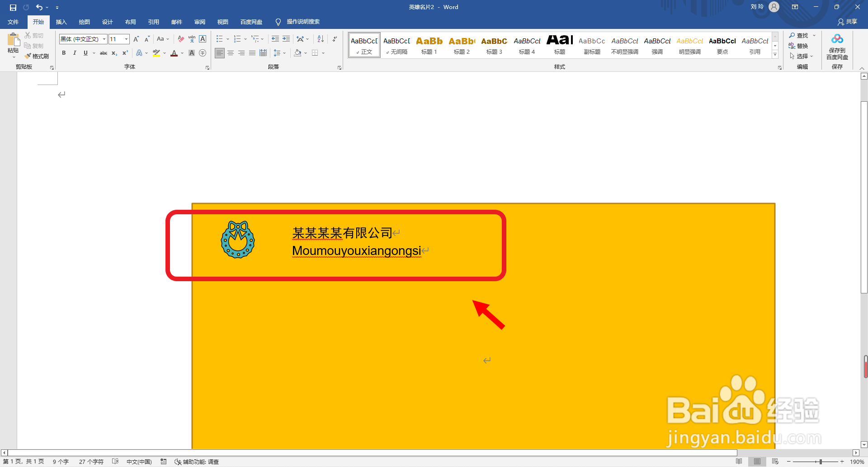
Task: Apply character border with boxed A icon
Action: (x=203, y=39)
